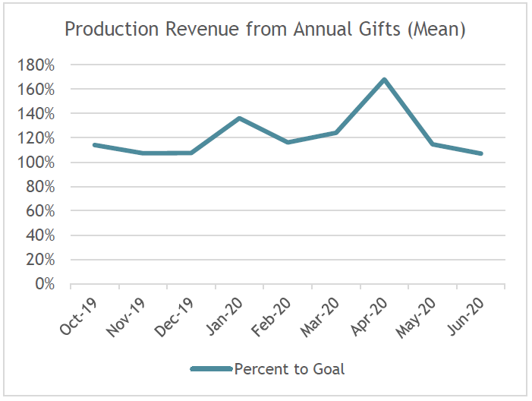
Task: Select the March 2020 data point on line
Action: pos(336,132)
